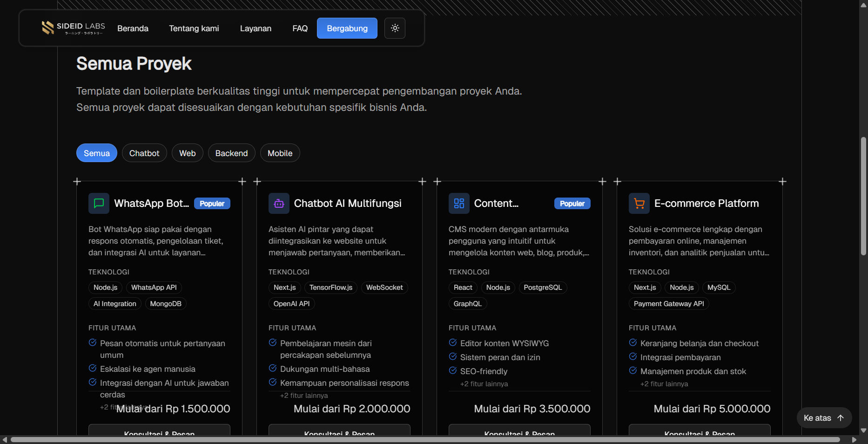Screen dimensions: 868x444
Task: Select the Semua filter
Action: pos(97,153)
